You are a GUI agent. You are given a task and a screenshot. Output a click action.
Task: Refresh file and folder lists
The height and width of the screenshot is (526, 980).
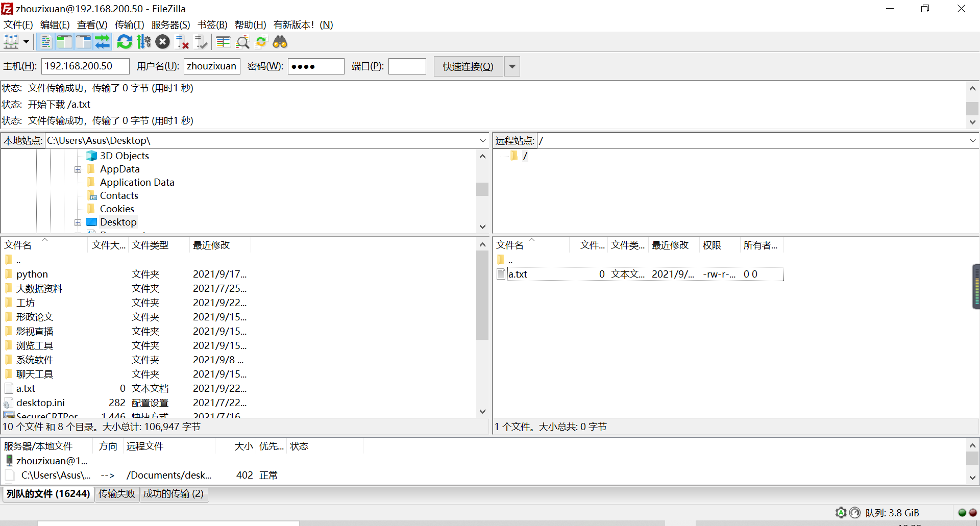125,42
